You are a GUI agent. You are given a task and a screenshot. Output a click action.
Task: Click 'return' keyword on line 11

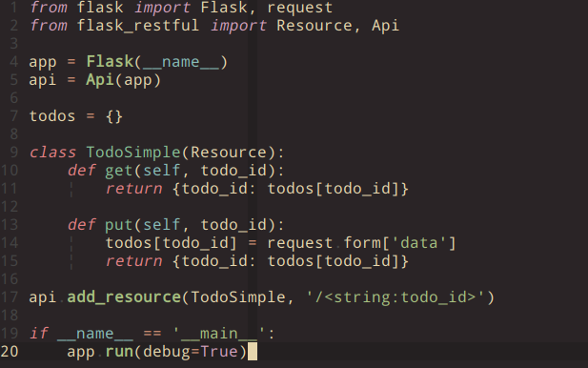click(x=133, y=189)
